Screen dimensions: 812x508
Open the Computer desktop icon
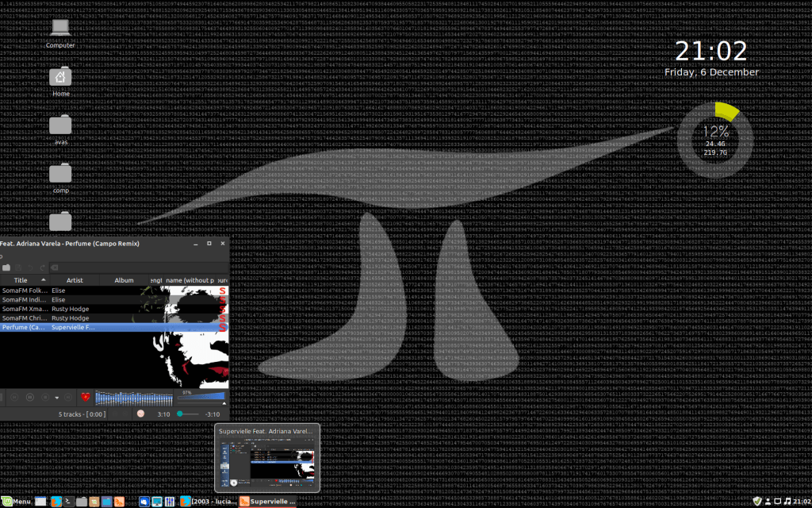(60, 29)
